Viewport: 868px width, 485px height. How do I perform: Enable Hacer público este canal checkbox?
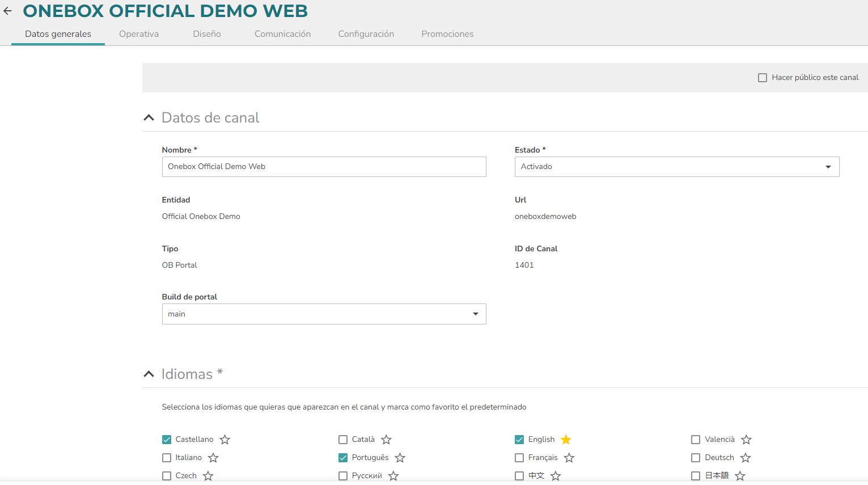pyautogui.click(x=763, y=78)
